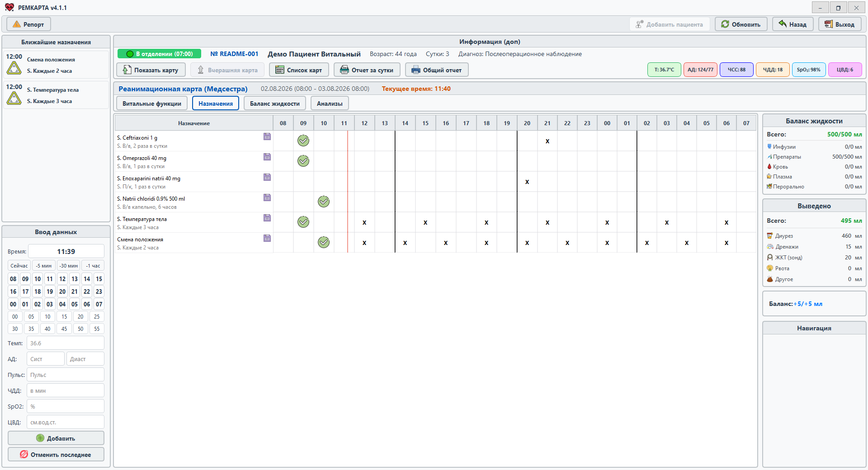The width and height of the screenshot is (868, 470).
Task: Click the completed checkmark for Omeprazoli at 09
Action: click(x=303, y=161)
